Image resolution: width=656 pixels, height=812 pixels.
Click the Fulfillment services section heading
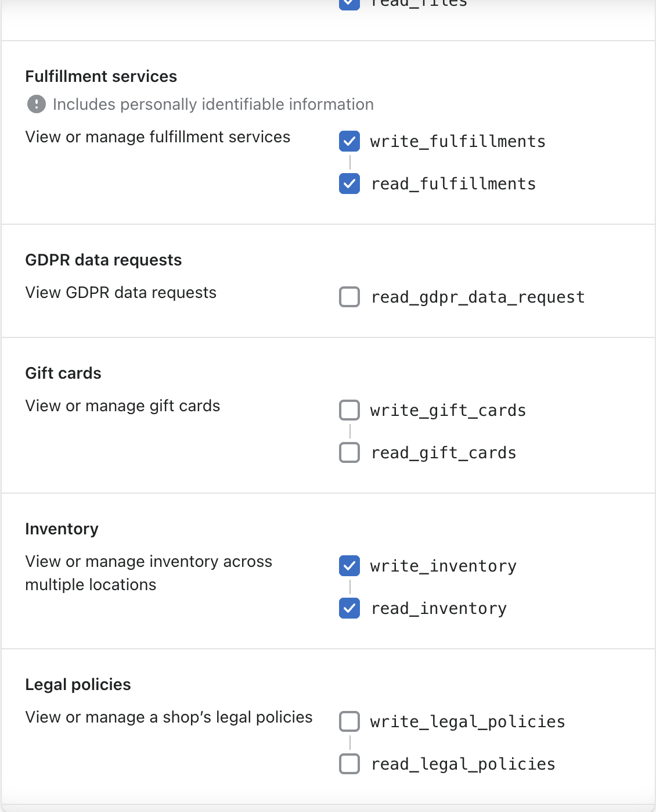pos(101,77)
